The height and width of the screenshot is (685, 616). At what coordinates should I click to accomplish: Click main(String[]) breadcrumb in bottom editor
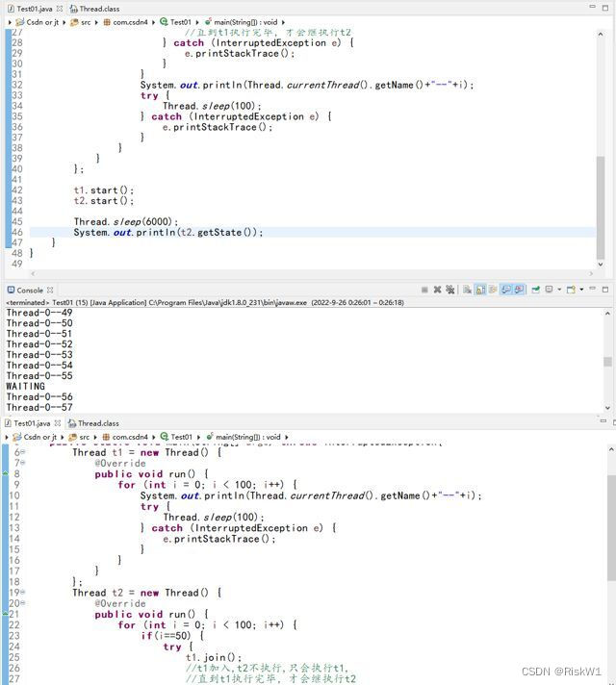(244, 437)
